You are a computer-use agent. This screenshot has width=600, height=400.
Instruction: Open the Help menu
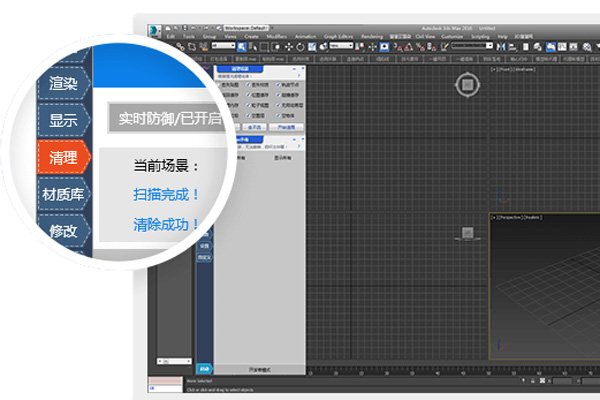(502, 36)
